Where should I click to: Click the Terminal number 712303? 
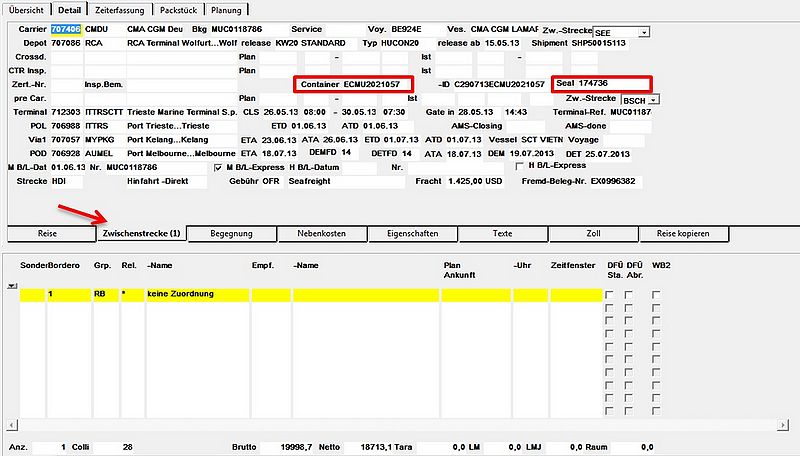[x=66, y=112]
